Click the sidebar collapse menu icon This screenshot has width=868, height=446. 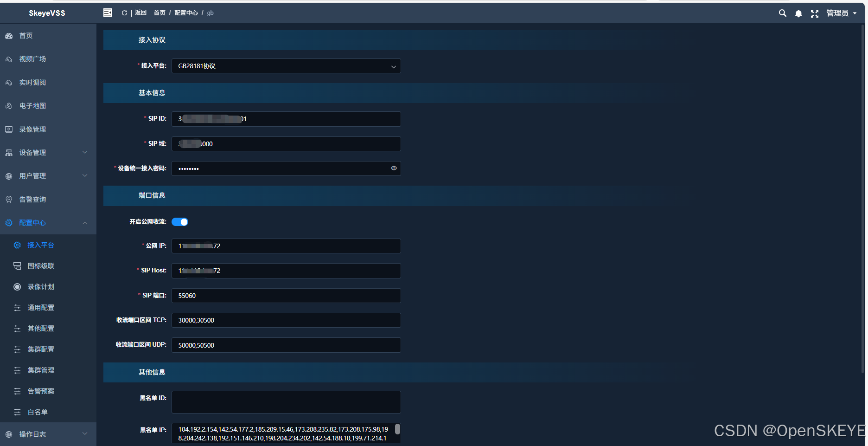108,13
